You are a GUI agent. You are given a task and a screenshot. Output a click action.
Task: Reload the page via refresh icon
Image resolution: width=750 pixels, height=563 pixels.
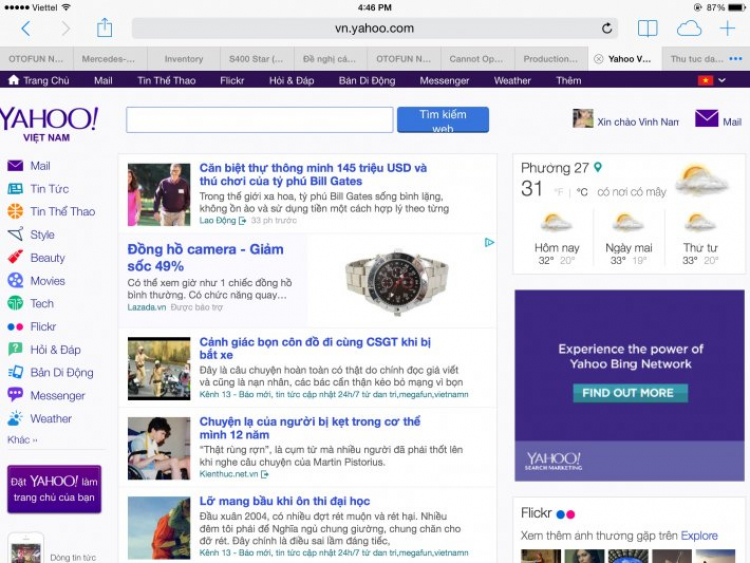click(607, 28)
